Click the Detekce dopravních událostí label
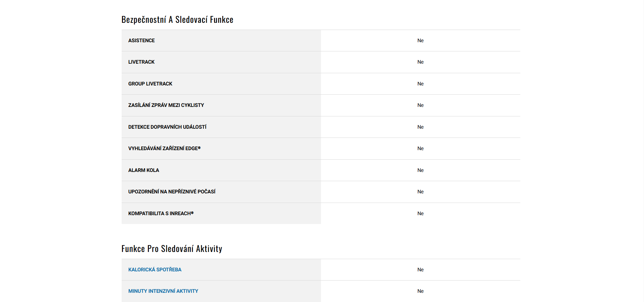Screen dimensions: 644x302 click(167, 127)
